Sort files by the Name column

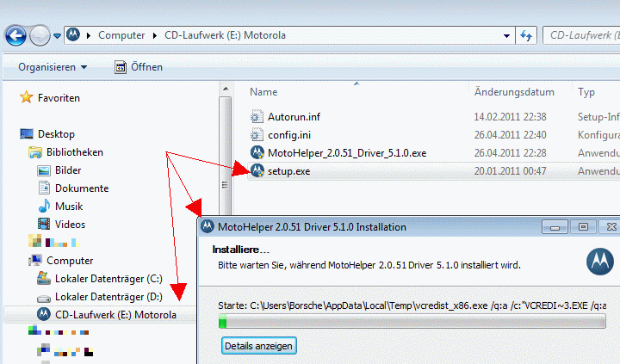click(263, 92)
